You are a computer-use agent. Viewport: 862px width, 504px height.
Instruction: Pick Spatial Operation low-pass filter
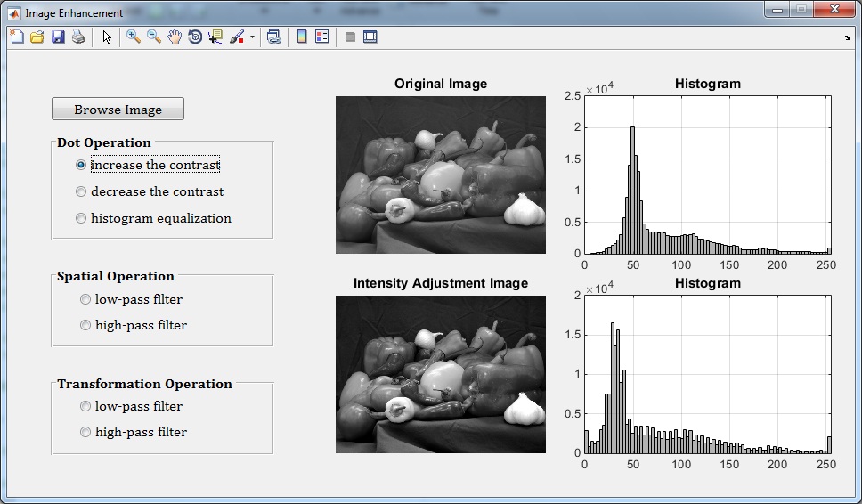click(x=86, y=299)
